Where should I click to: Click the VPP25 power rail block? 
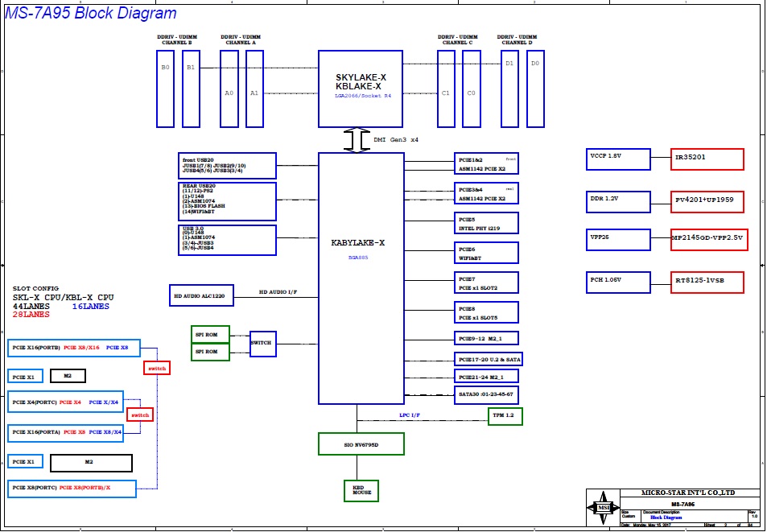coord(618,240)
